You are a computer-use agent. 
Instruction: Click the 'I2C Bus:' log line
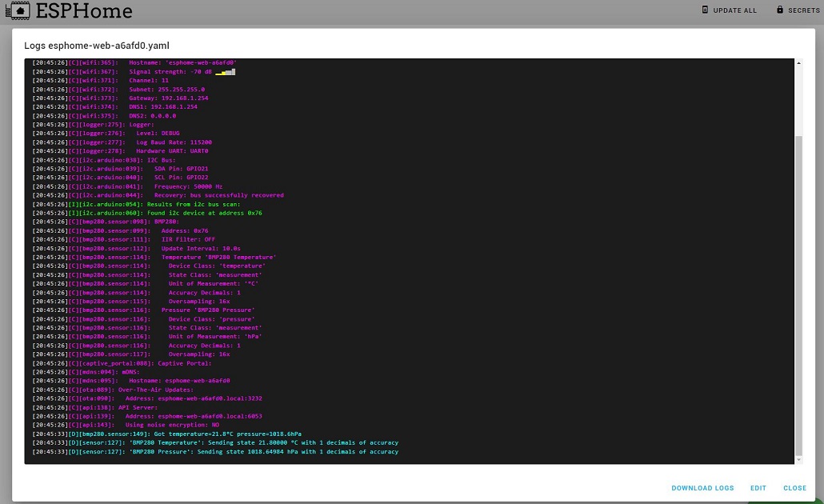104,160
